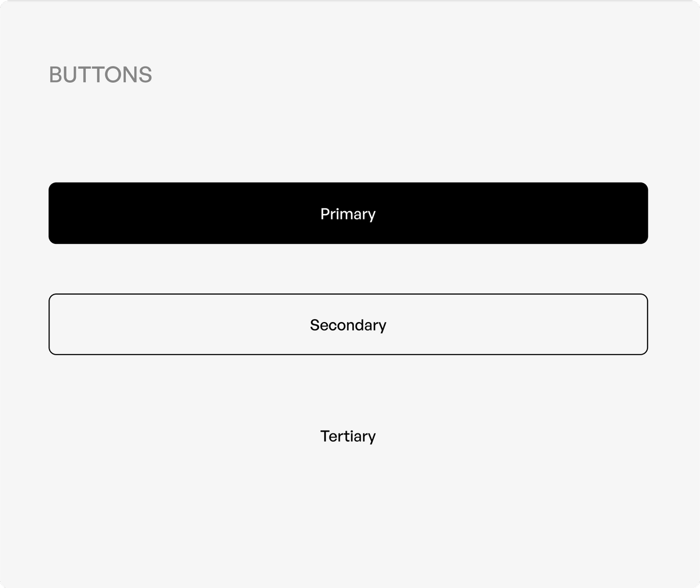Click the "Secondary" black text

(x=348, y=325)
